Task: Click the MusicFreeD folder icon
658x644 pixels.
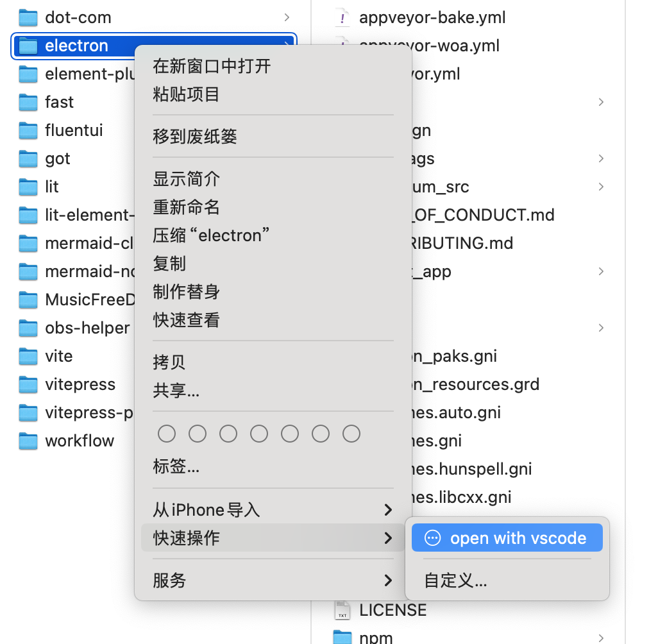Action: (x=28, y=300)
